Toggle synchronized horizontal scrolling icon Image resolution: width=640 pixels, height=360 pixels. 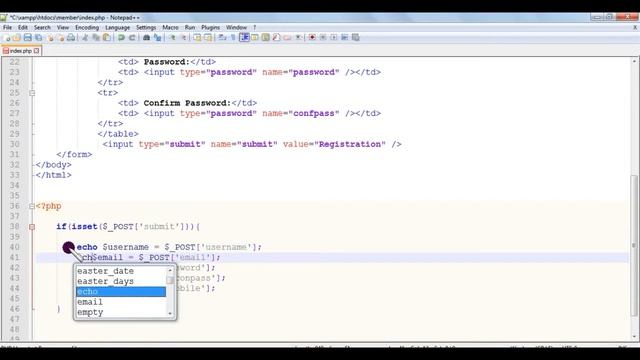coord(209,38)
